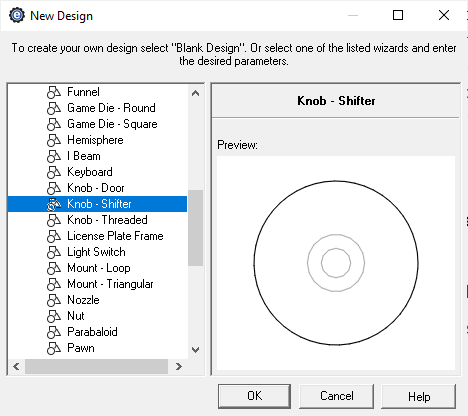Click the horizontal scrollbar thumb

[96, 367]
